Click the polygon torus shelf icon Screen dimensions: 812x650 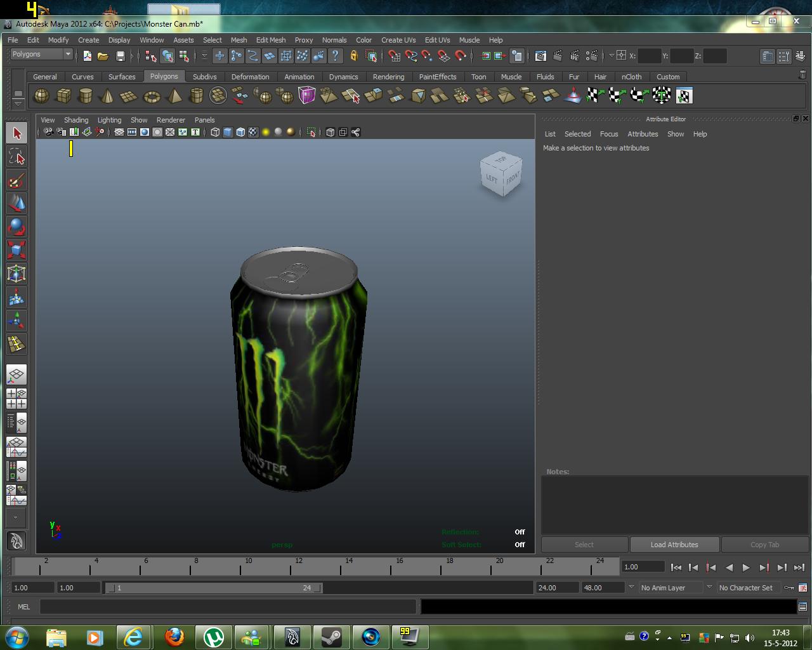coord(152,96)
